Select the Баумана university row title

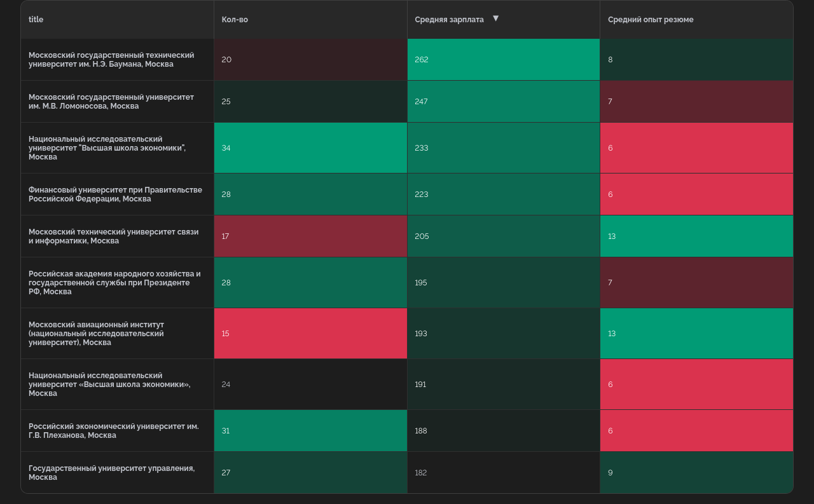click(x=111, y=60)
